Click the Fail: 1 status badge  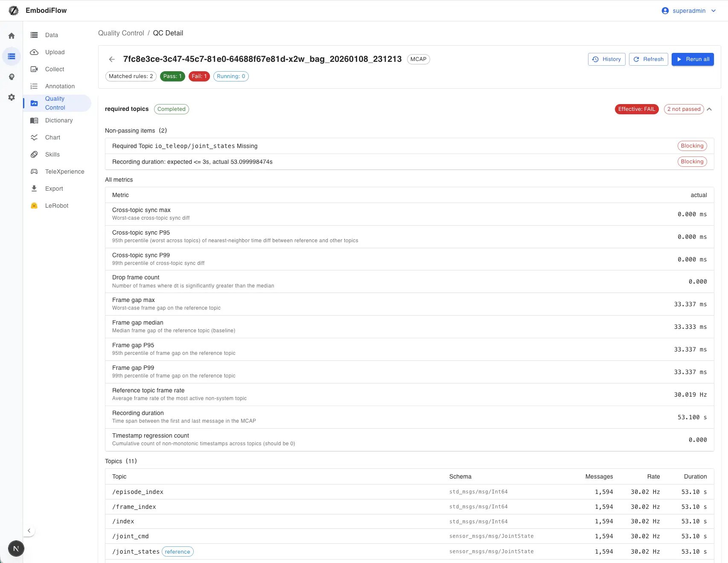[199, 76]
